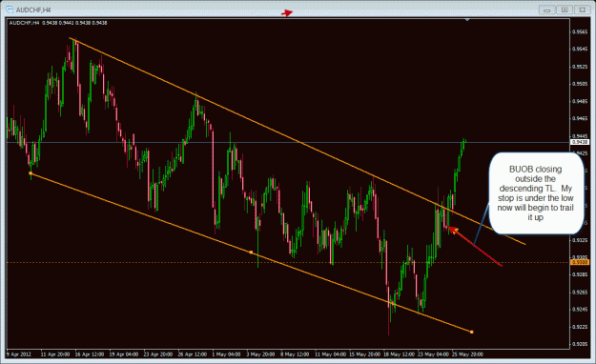Click the 15 May 20:00 time axis label
This screenshot has height=364, width=596.
coord(364,354)
